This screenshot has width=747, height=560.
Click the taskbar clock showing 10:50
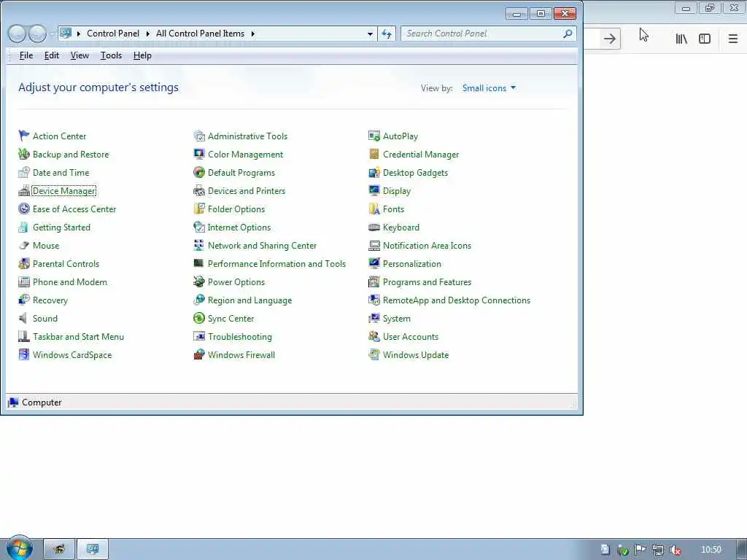(x=711, y=550)
